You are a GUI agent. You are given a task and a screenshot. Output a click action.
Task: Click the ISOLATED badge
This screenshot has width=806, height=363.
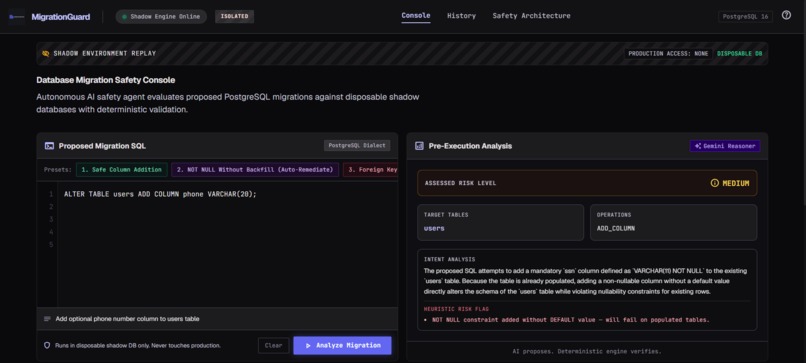(x=234, y=16)
